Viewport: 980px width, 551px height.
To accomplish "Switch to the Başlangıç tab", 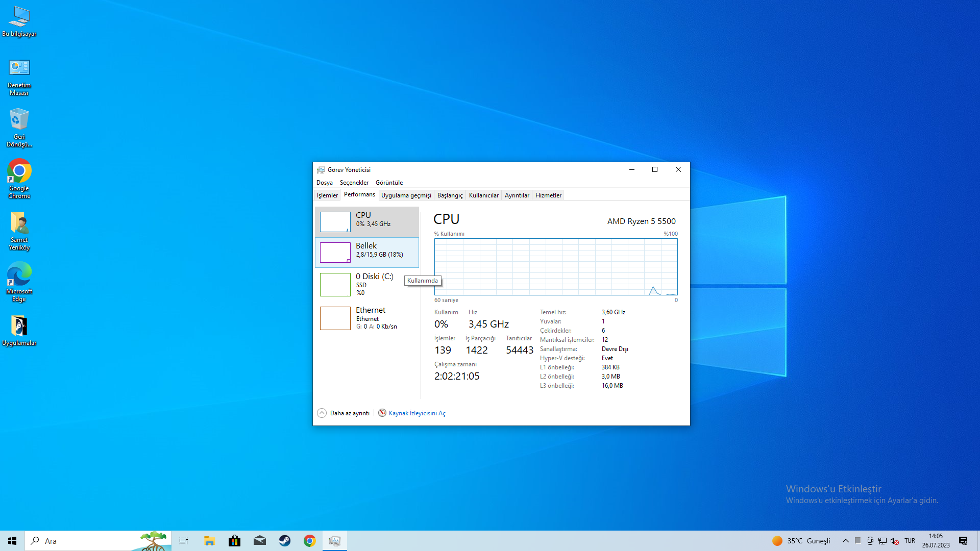I will click(x=450, y=195).
